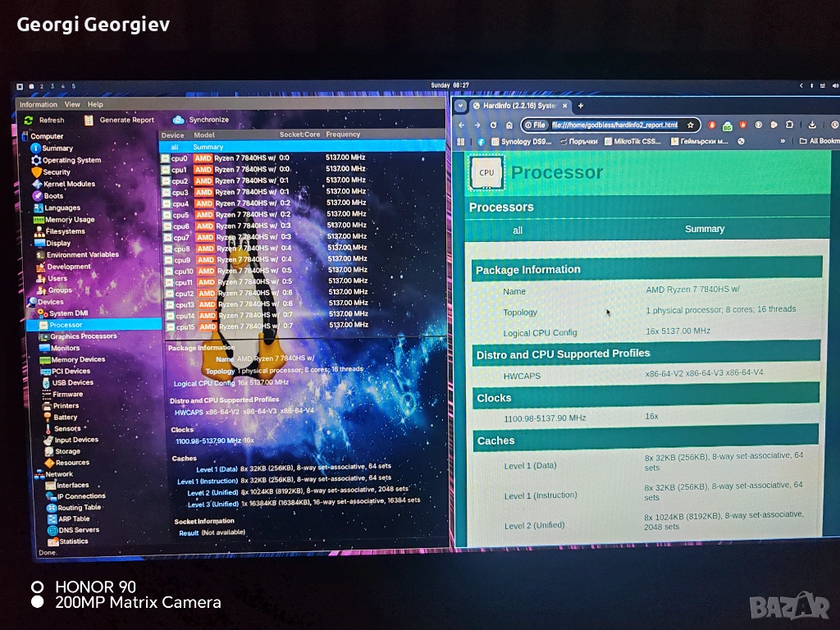This screenshot has width=840, height=630.
Task: Open the Information menu
Action: coord(39,105)
